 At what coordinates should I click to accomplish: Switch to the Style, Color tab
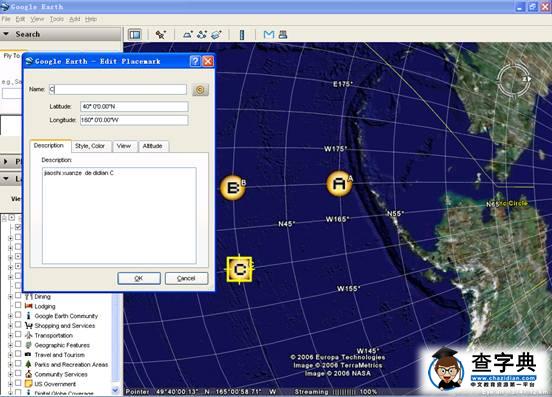[90, 146]
